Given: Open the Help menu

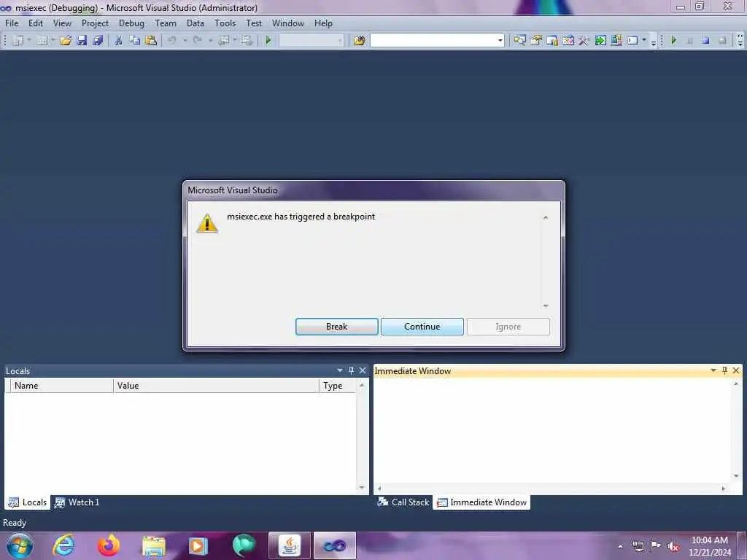Looking at the screenshot, I should pos(323,23).
